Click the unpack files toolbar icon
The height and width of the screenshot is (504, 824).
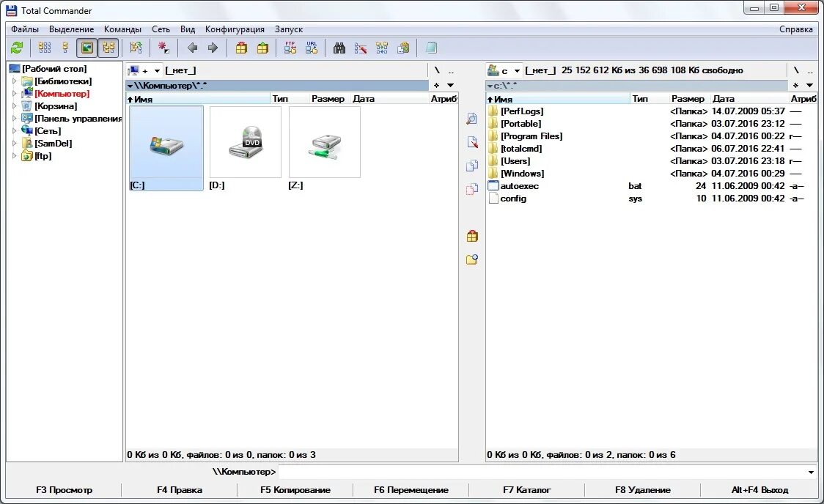point(262,48)
